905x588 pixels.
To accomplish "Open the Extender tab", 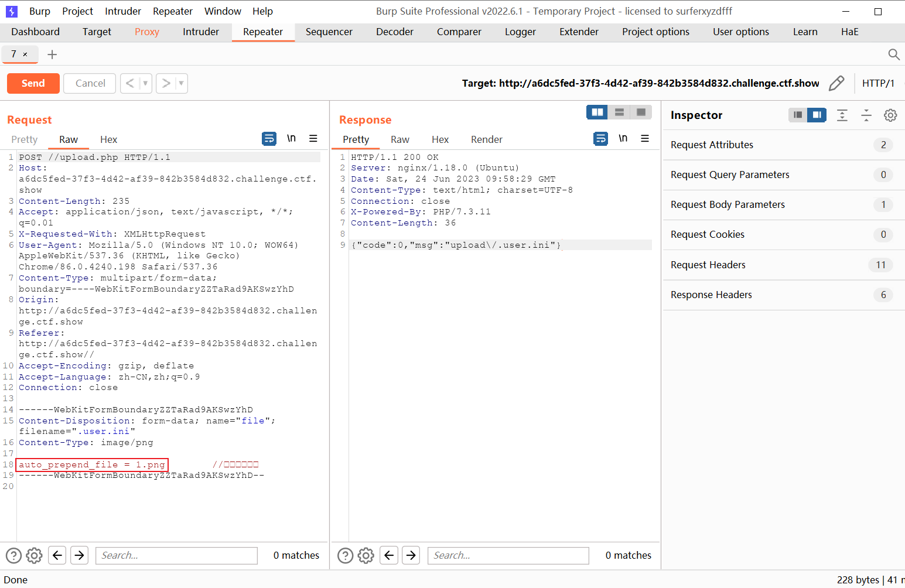I will coord(579,32).
